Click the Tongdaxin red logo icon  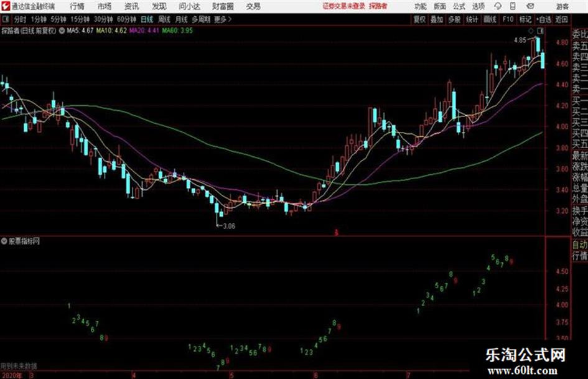pos(6,6)
